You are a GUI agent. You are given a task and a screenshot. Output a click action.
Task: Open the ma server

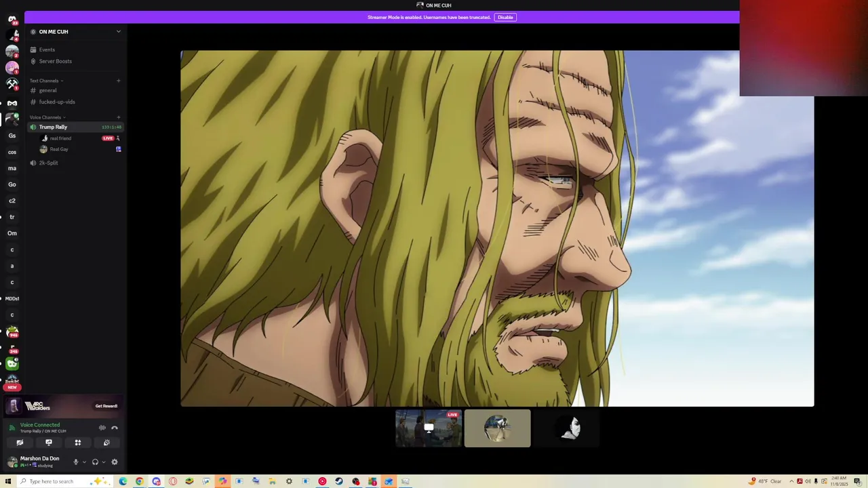point(12,168)
